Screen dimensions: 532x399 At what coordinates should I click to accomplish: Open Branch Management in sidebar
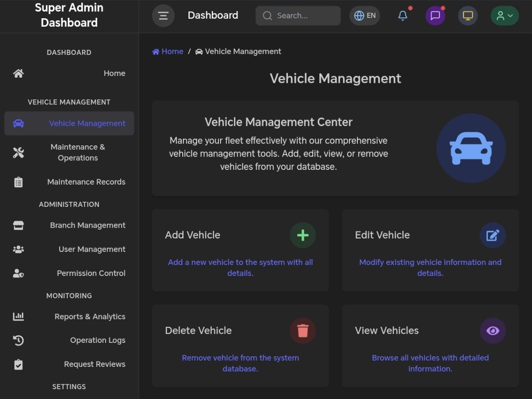click(x=69, y=226)
